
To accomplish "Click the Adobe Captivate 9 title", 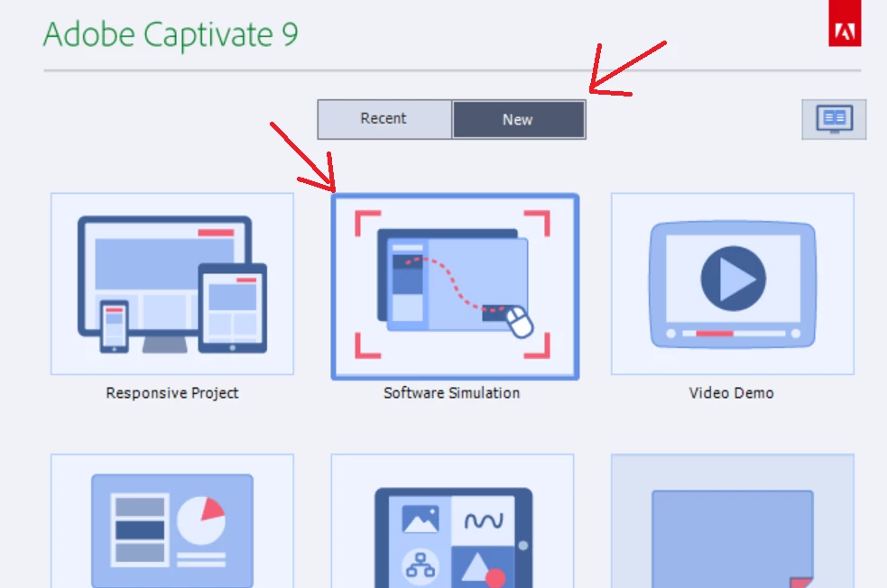I will [171, 34].
